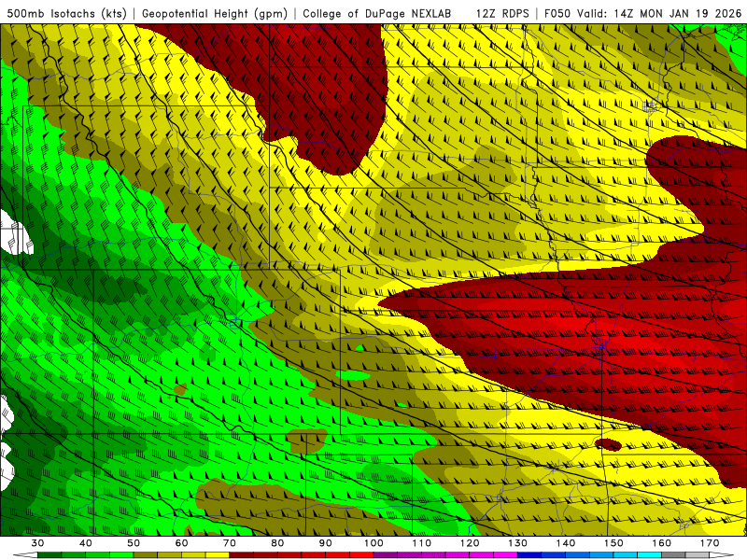This screenshot has width=747, height=560.
Task: Click the right arrow end of the color bar
Action: (721, 554)
